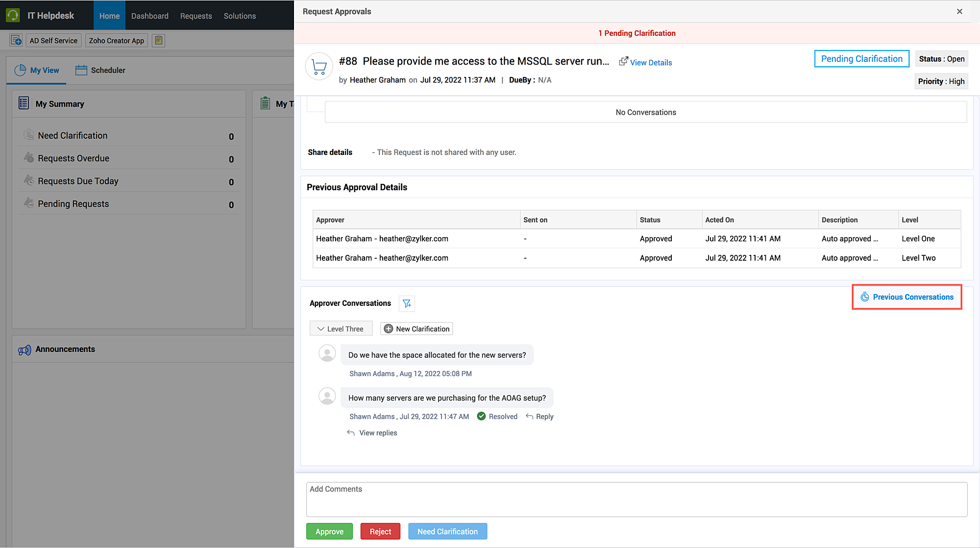The image size is (980, 548).
Task: Click the IT Helpdesk headset logo
Action: (13, 15)
